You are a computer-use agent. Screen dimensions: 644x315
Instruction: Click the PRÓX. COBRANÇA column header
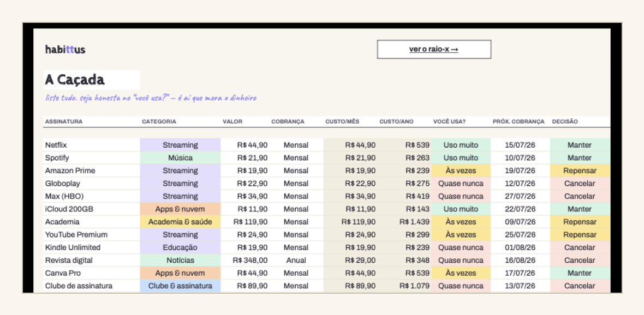click(518, 122)
